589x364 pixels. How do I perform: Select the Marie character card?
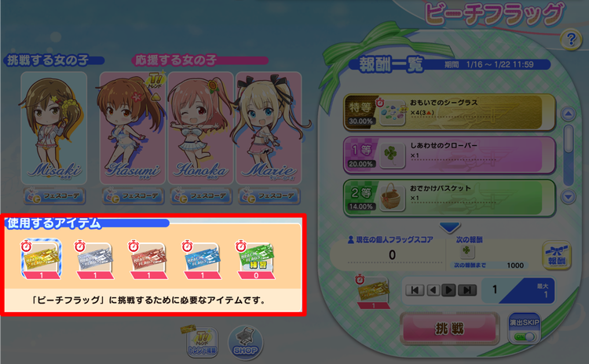tap(269, 128)
